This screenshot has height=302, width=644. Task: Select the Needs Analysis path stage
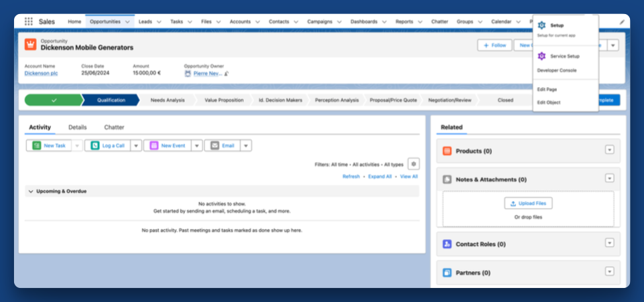click(x=168, y=100)
